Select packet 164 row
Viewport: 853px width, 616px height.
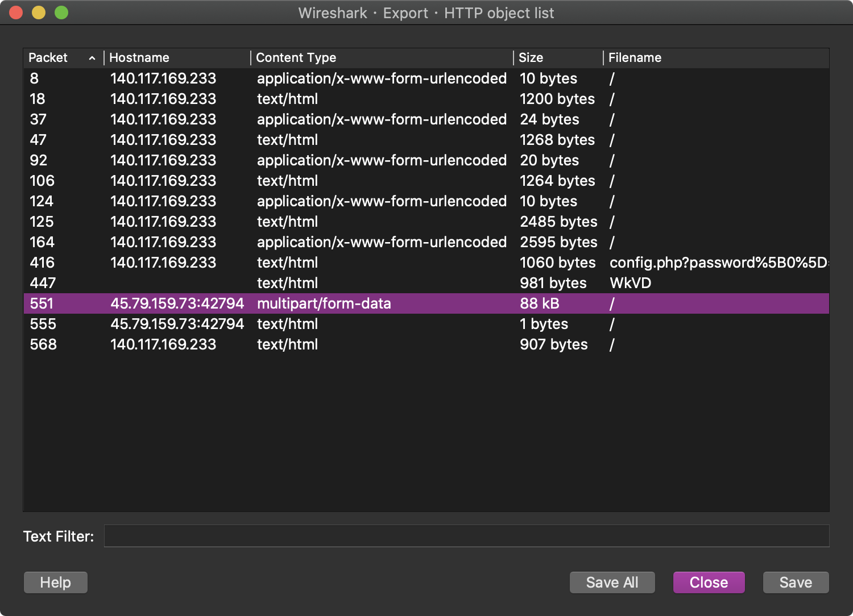tap(426, 242)
